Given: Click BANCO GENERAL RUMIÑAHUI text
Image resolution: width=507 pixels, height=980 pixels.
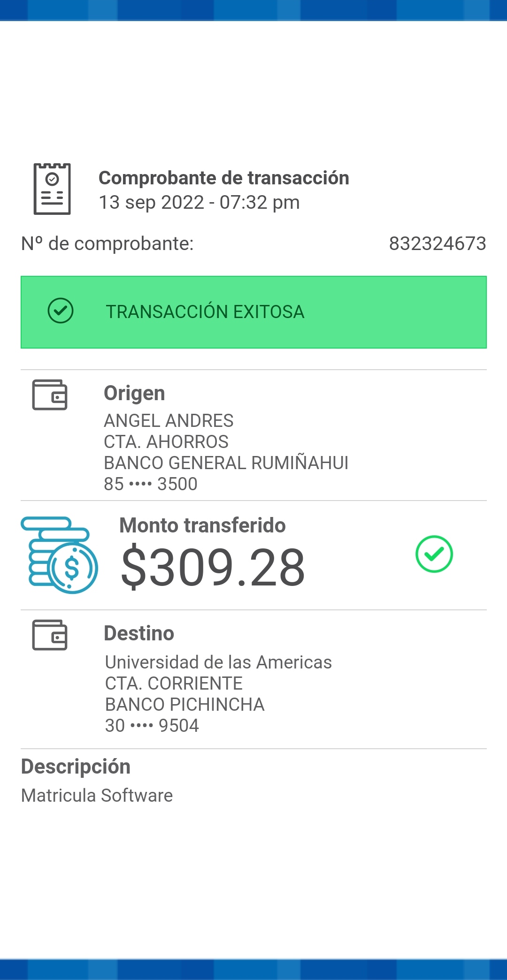Looking at the screenshot, I should tap(226, 463).
